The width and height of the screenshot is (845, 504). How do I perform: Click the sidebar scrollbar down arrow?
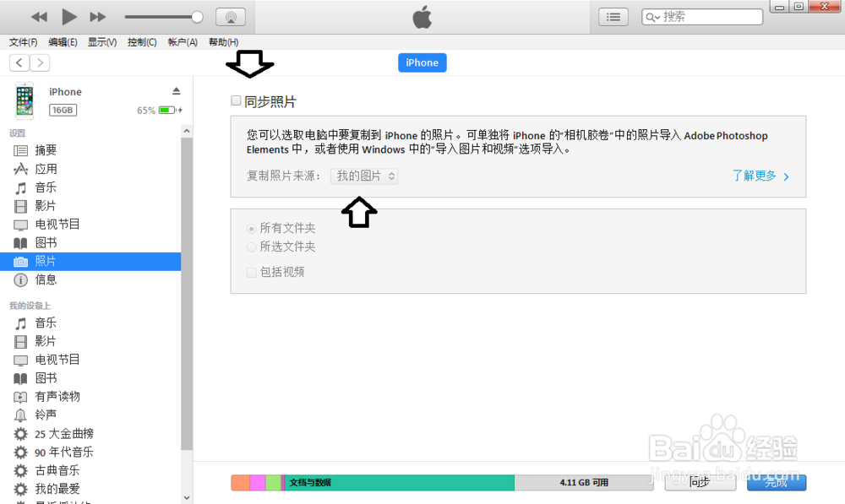187,498
